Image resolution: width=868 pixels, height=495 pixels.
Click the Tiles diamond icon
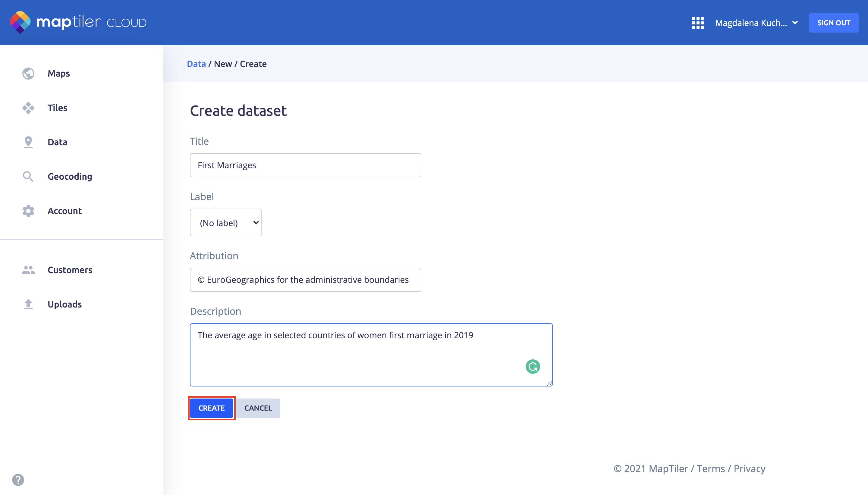pyautogui.click(x=28, y=108)
